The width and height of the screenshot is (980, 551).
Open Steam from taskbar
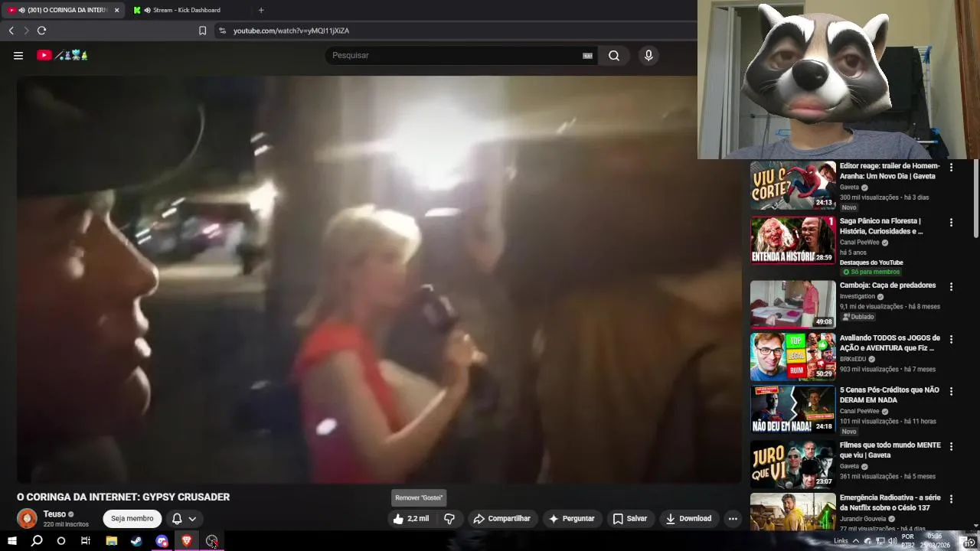136,541
